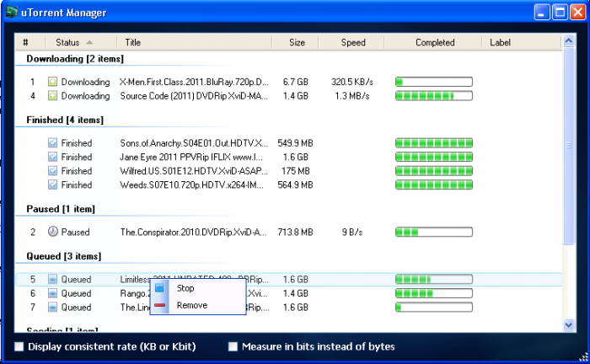Click the Weeds.S07E10 completed progress bar
The width and height of the screenshot is (590, 364).
[x=434, y=185]
